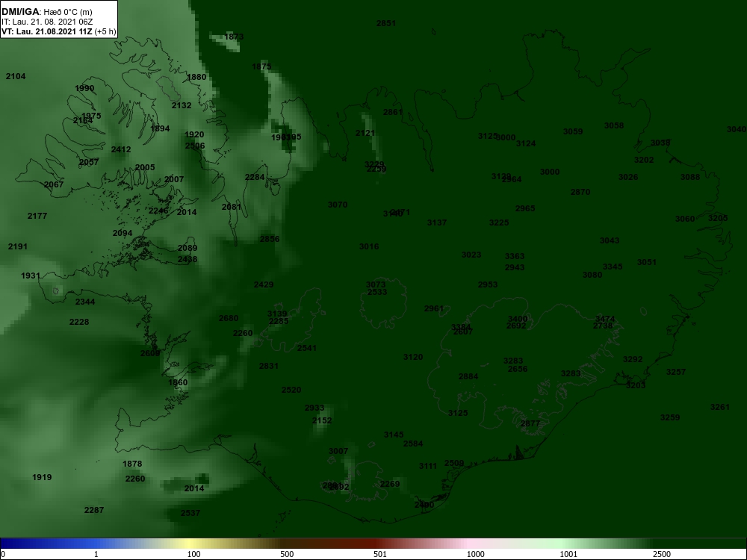Click the map value 2877
This screenshot has width=747, height=560.
[x=530, y=424]
